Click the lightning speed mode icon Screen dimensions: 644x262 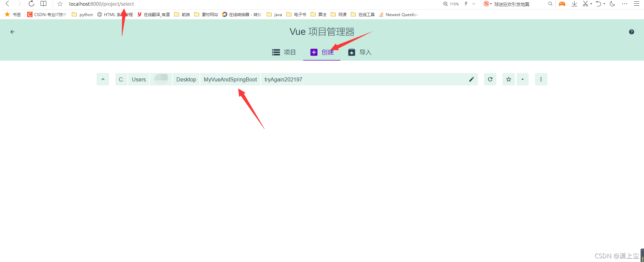pos(466,4)
